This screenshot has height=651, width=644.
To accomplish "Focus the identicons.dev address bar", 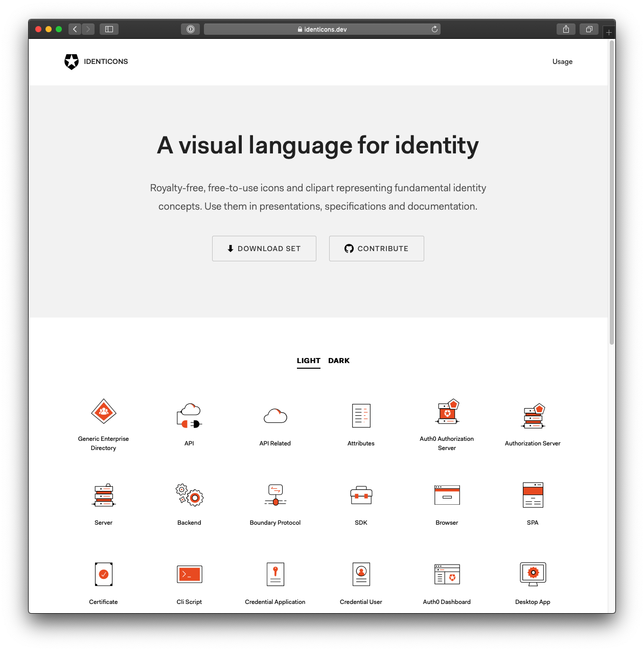I will coord(322,29).
